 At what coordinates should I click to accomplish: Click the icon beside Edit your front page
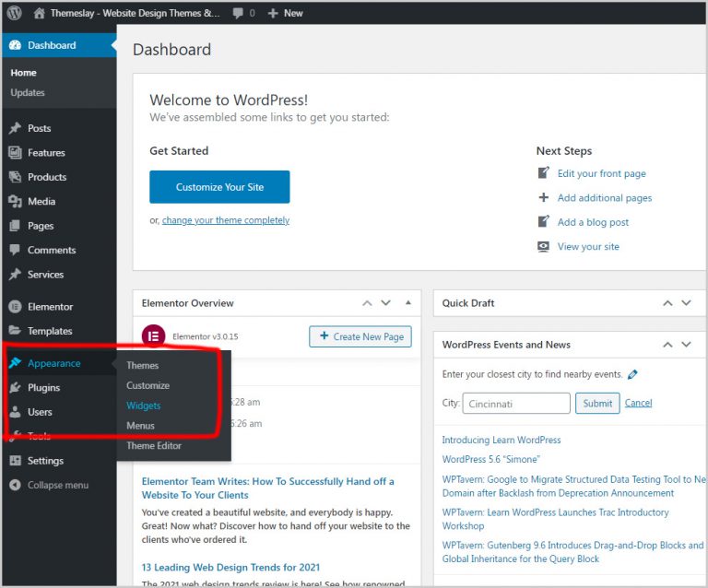(544, 173)
